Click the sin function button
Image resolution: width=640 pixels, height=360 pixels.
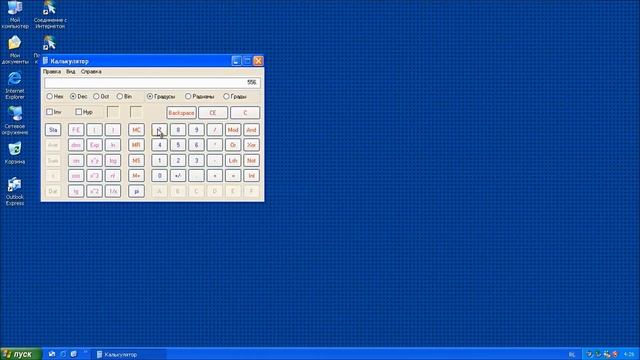coord(76,160)
